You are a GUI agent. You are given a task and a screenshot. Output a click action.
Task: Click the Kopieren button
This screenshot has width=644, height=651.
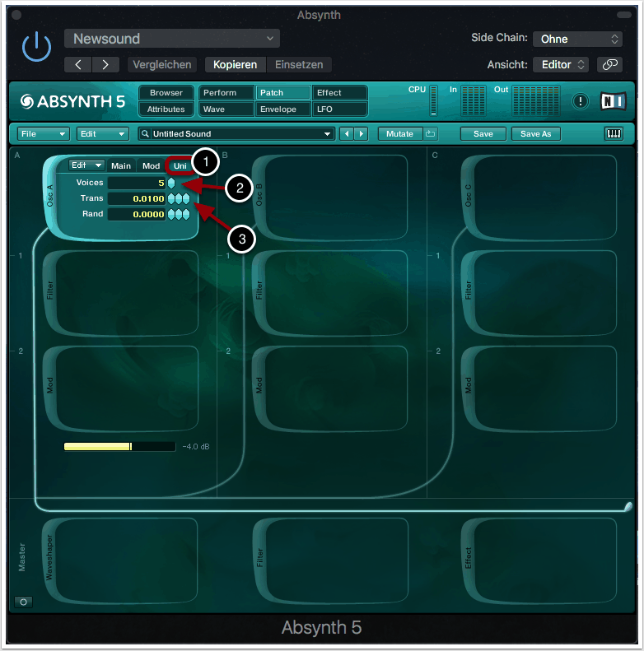coord(236,65)
